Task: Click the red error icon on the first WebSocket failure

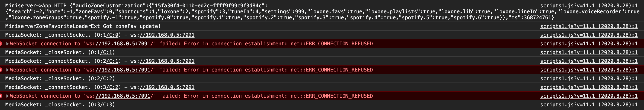Action: point(1,44)
